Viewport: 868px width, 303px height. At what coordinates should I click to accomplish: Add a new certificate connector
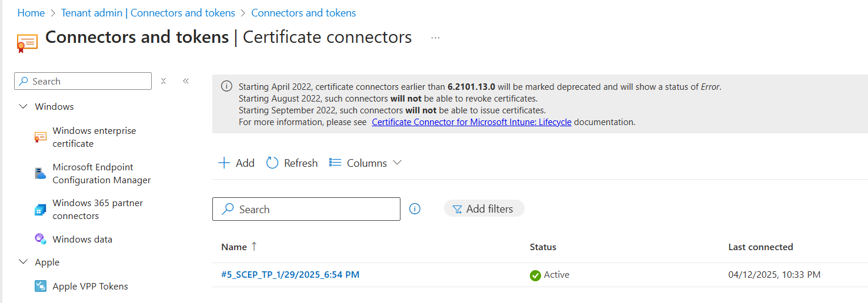pyautogui.click(x=236, y=163)
